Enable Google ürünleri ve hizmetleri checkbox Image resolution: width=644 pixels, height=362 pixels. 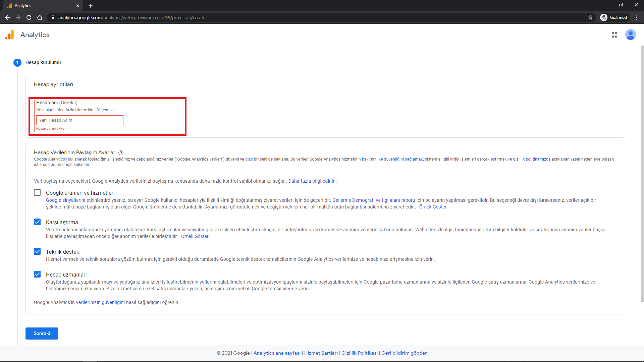coord(37,192)
